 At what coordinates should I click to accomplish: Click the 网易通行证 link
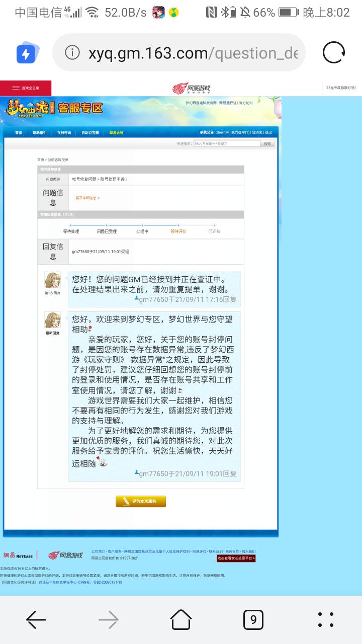pos(228,102)
